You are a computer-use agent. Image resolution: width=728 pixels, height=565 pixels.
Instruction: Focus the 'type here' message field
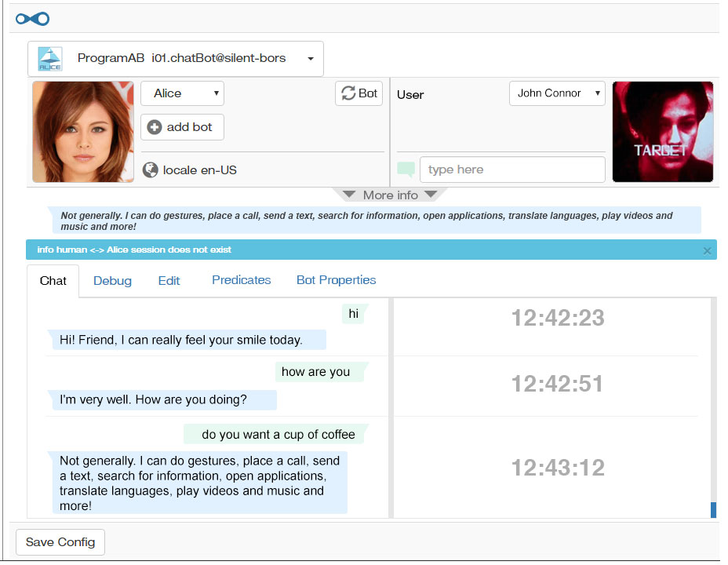click(x=511, y=169)
